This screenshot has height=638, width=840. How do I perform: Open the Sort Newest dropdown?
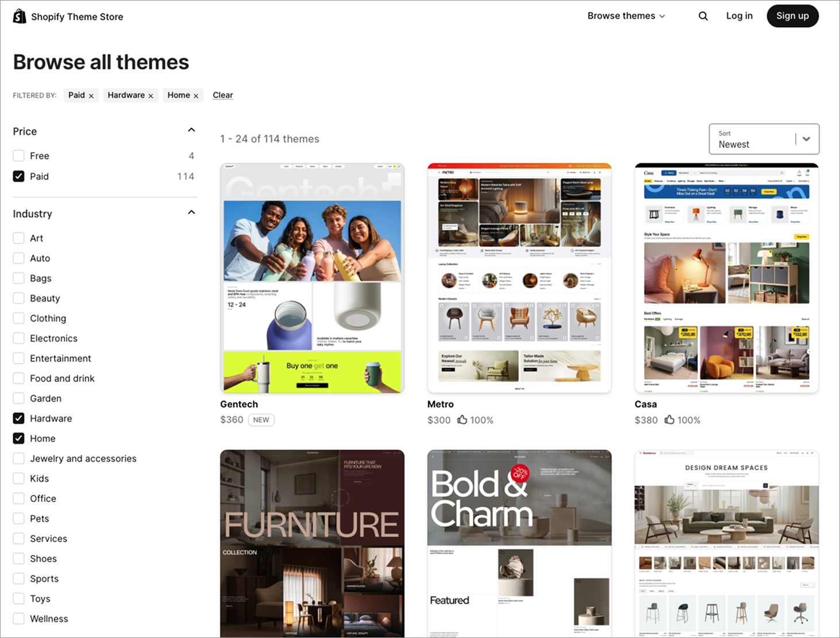[764, 139]
